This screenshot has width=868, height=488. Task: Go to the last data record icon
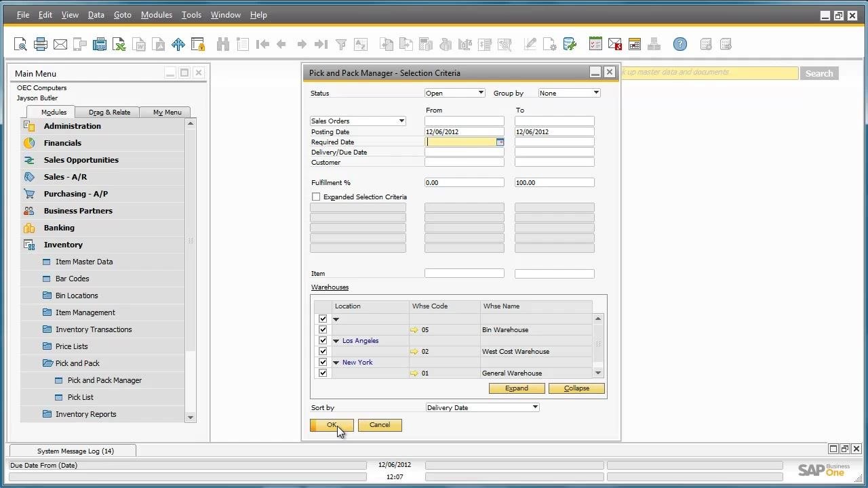point(321,45)
